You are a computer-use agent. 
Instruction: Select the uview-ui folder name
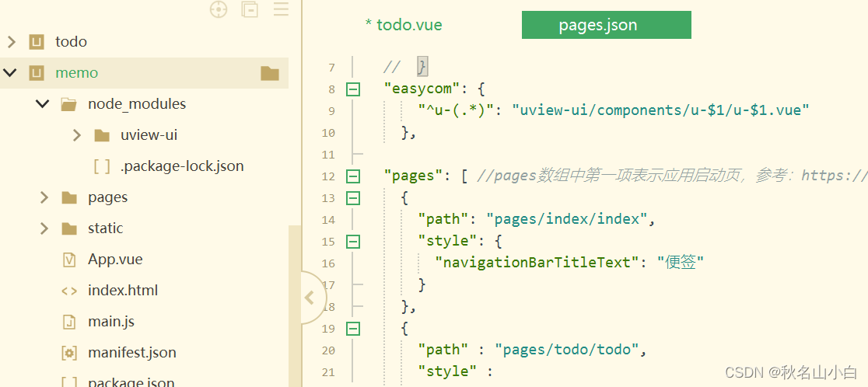(149, 135)
